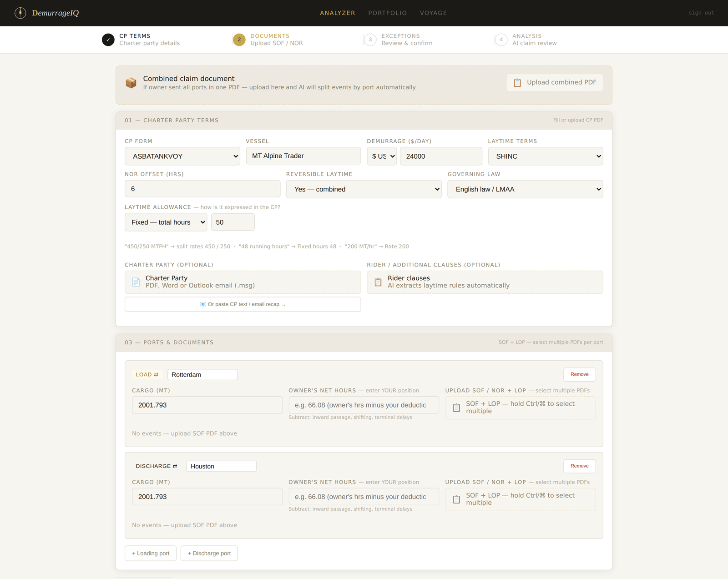Click the package icon beside Combined claim document

coord(131,83)
